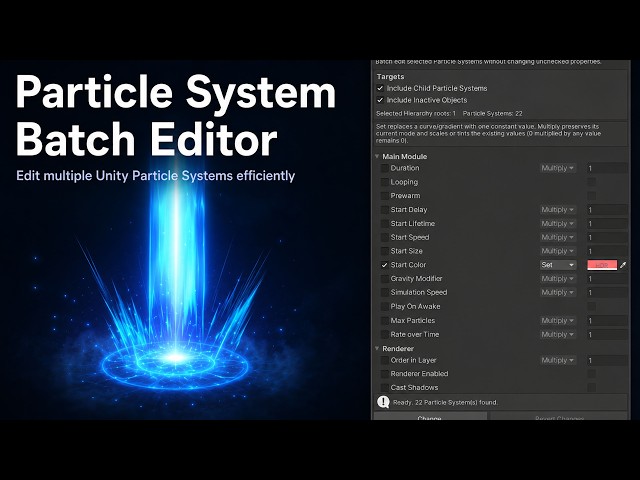The width and height of the screenshot is (640, 480).
Task: Toggle the Play On Awake value checkbox
Action: [591, 307]
